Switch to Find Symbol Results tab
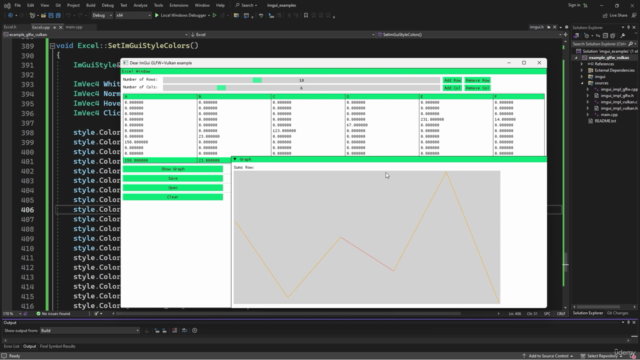 tap(58, 346)
